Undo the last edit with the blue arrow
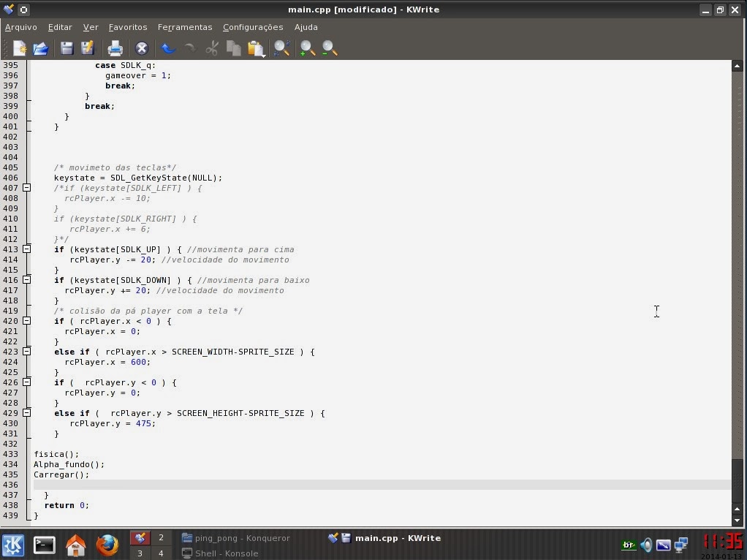This screenshot has width=747, height=560. [x=167, y=48]
